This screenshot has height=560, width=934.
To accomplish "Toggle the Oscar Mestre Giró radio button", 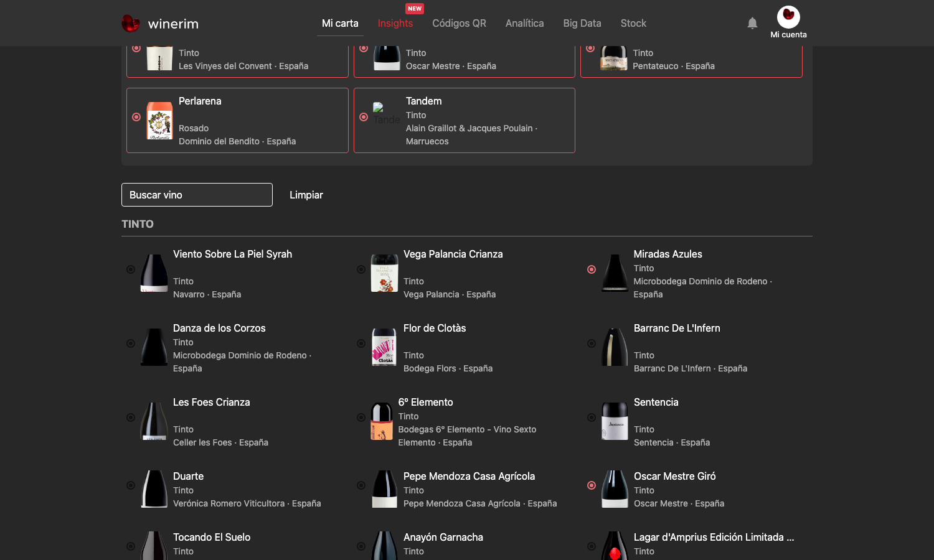I will point(592,485).
